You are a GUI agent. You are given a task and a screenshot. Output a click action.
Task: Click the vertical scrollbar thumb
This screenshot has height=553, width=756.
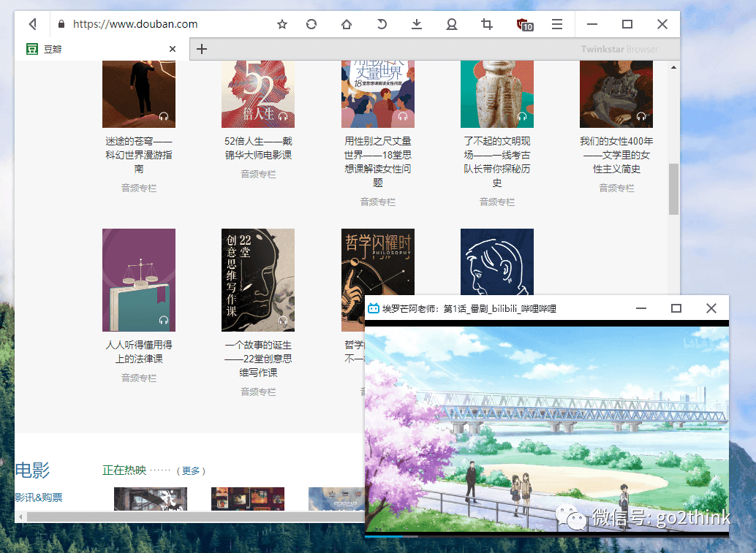(x=673, y=188)
